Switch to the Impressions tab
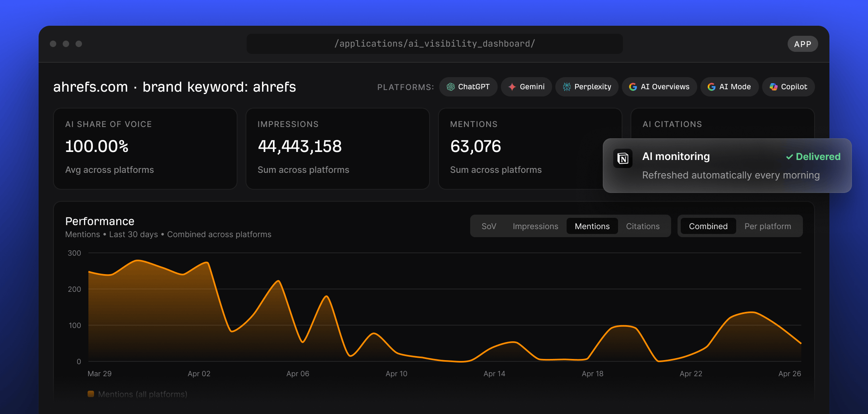This screenshot has height=414, width=868. click(x=535, y=226)
